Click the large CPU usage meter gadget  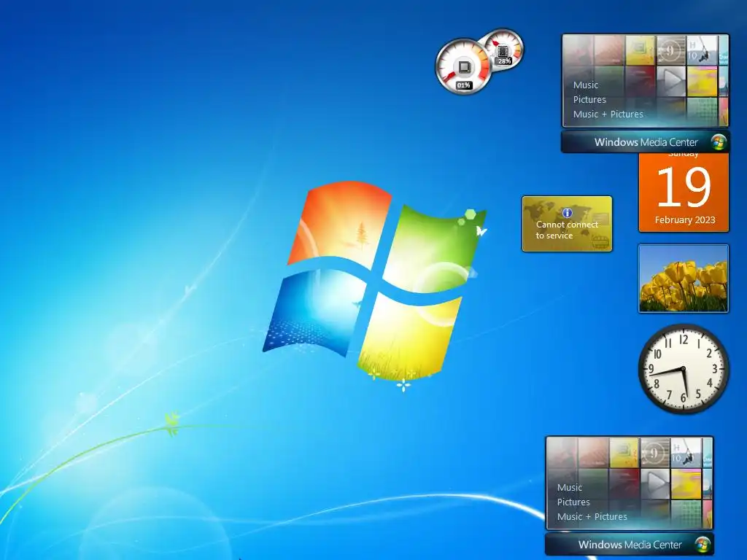tap(463, 66)
